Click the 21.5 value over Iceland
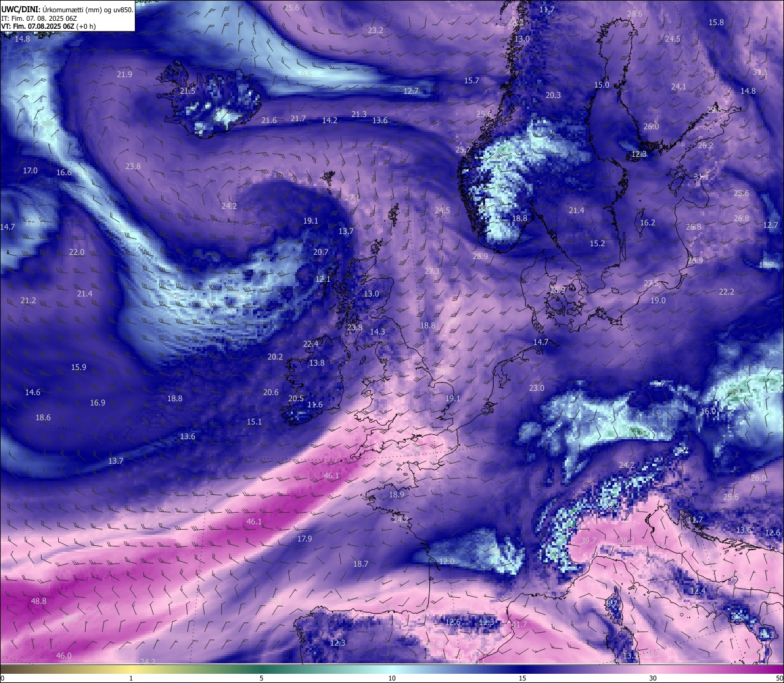Image resolution: width=784 pixels, height=683 pixels. [x=187, y=91]
